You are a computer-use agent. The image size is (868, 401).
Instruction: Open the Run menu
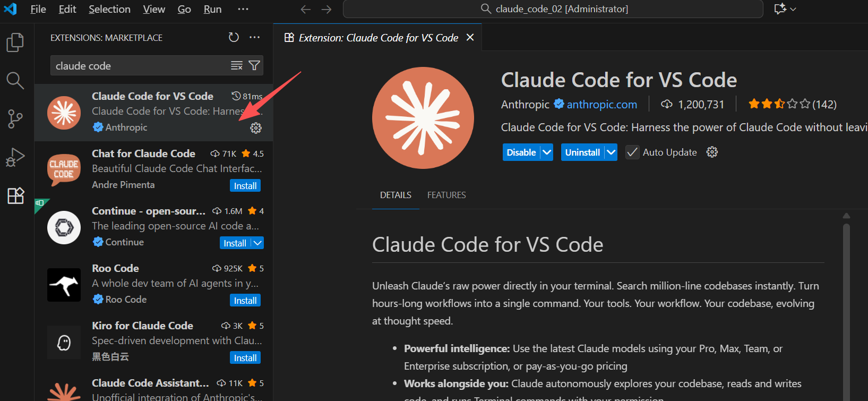tap(212, 9)
